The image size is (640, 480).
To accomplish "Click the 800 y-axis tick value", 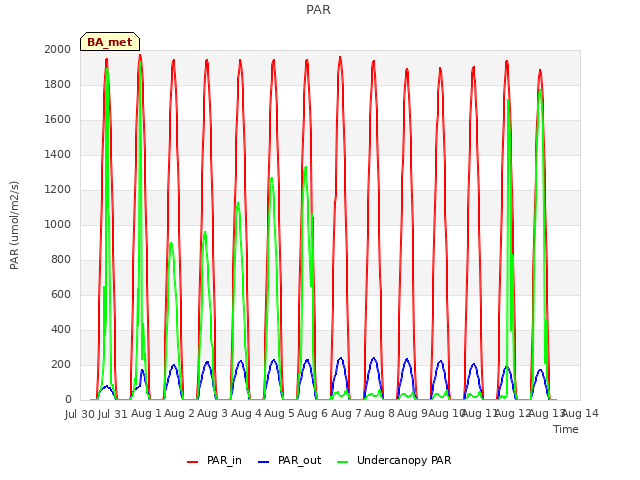I will click(x=61, y=260).
